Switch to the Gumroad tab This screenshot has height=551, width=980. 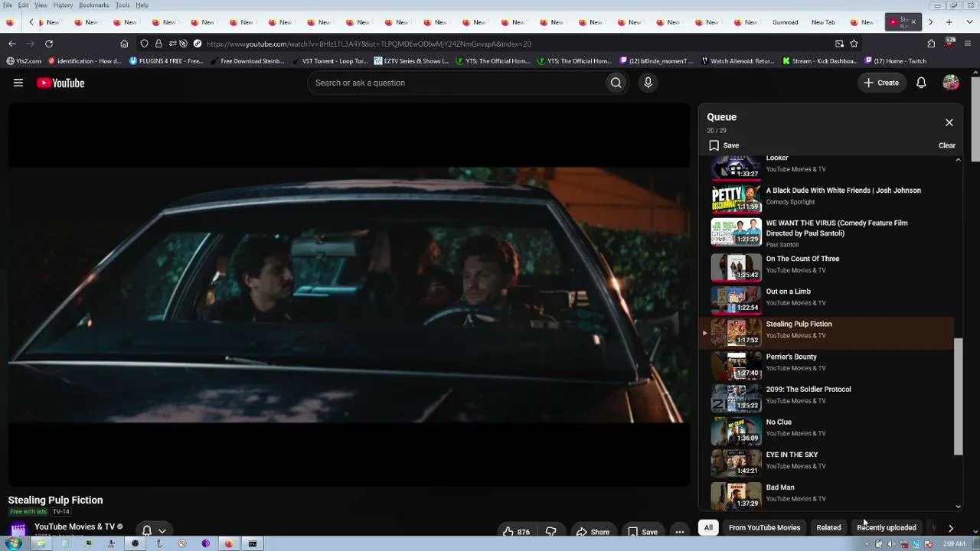pyautogui.click(x=786, y=22)
